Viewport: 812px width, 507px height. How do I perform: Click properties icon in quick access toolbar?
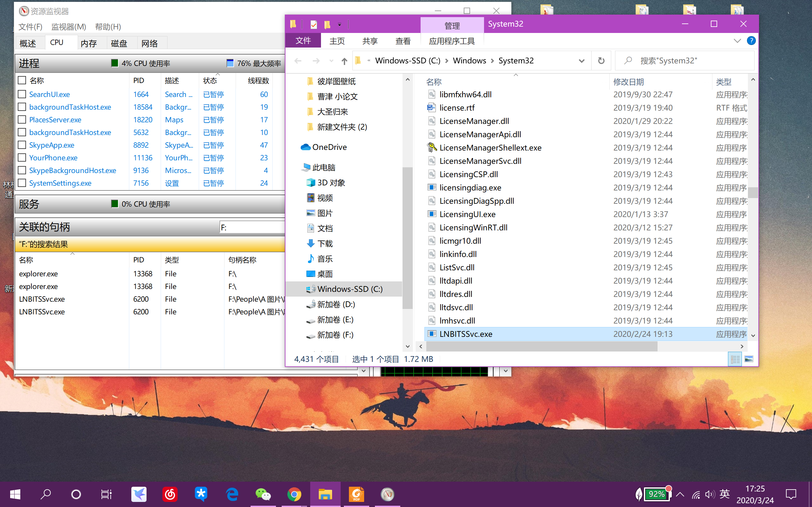[x=314, y=24]
